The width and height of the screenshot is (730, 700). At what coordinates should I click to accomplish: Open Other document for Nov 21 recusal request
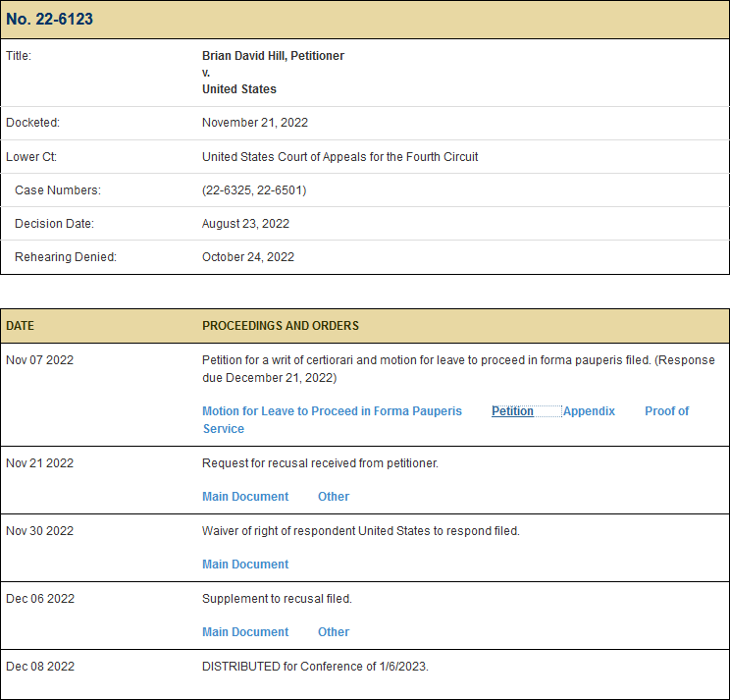click(334, 497)
